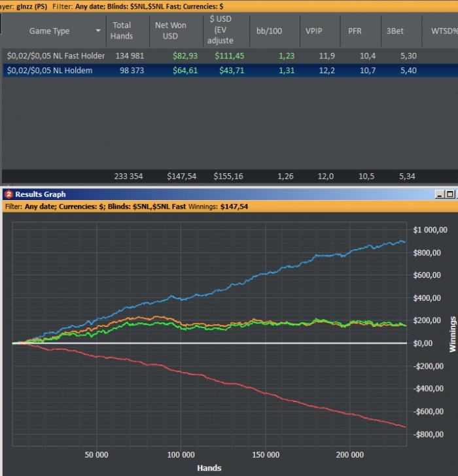Viewport: 458px width, 476px height.
Task: Sort by VPIP column header
Action: pyautogui.click(x=314, y=31)
